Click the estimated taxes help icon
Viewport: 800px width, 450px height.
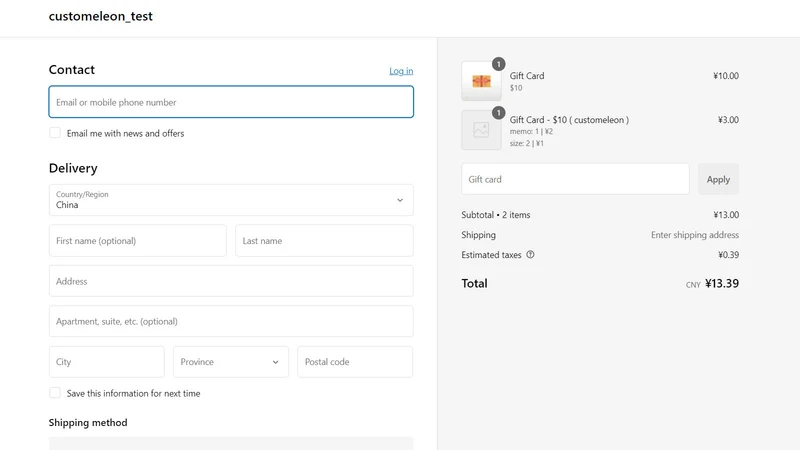click(530, 255)
